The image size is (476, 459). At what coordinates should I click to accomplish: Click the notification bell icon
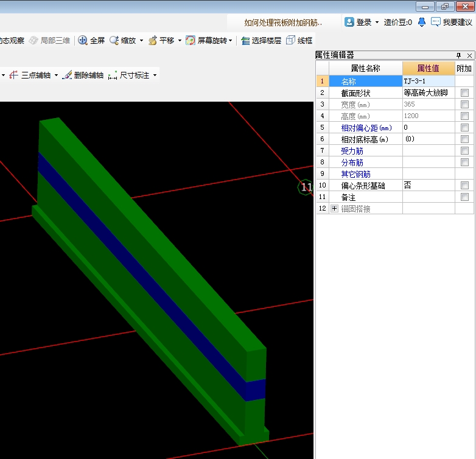[422, 22]
